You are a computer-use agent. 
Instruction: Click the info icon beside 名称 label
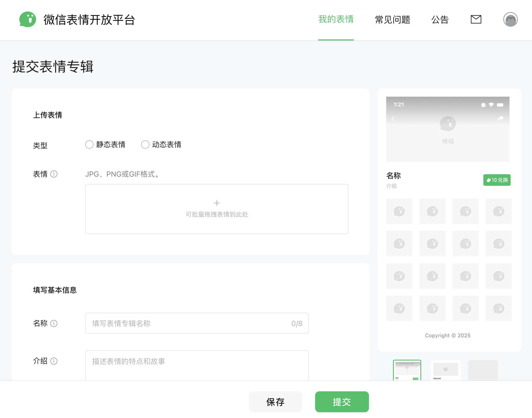coord(54,323)
